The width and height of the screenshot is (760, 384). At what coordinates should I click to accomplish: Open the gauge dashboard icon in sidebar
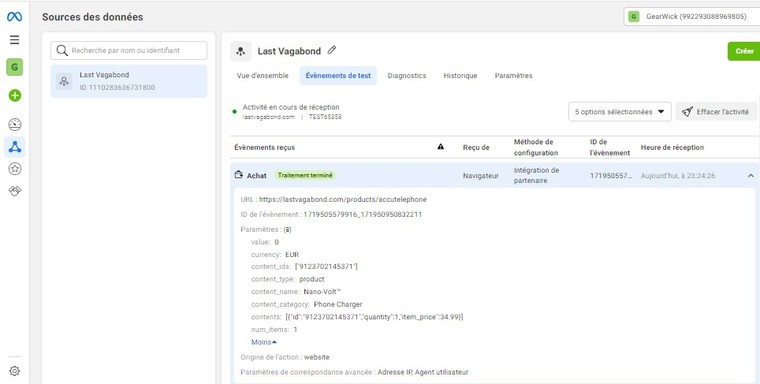point(15,124)
